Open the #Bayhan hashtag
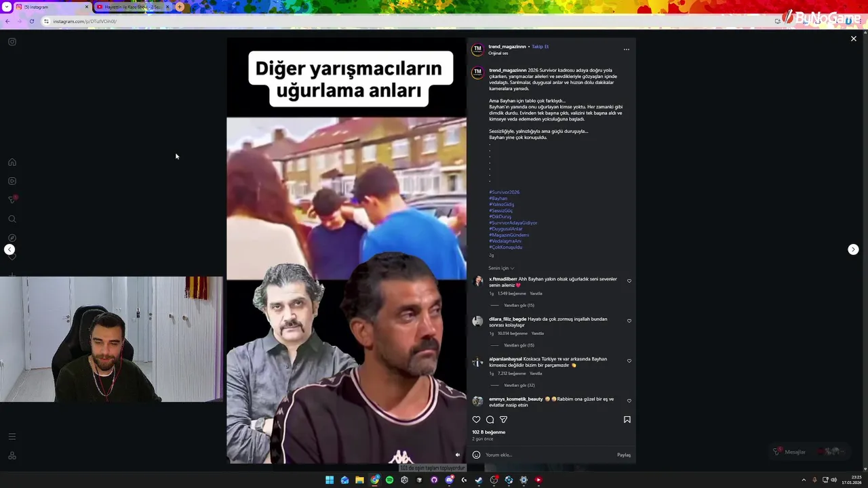The height and width of the screenshot is (488, 868). pos(498,198)
